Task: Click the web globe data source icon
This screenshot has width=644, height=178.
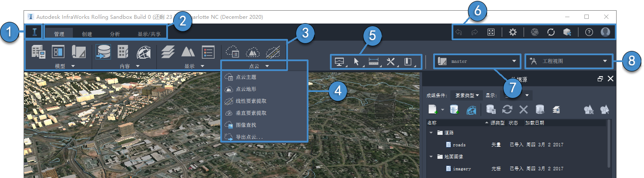Action: point(471,110)
